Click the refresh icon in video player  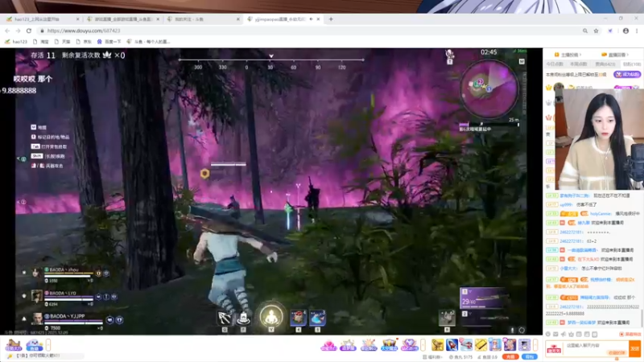click(522, 330)
